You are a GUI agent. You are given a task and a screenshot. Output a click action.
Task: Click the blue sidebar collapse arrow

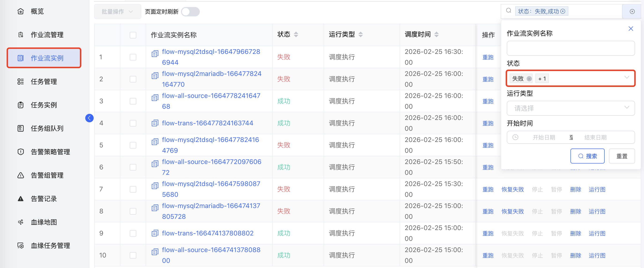pyautogui.click(x=89, y=118)
